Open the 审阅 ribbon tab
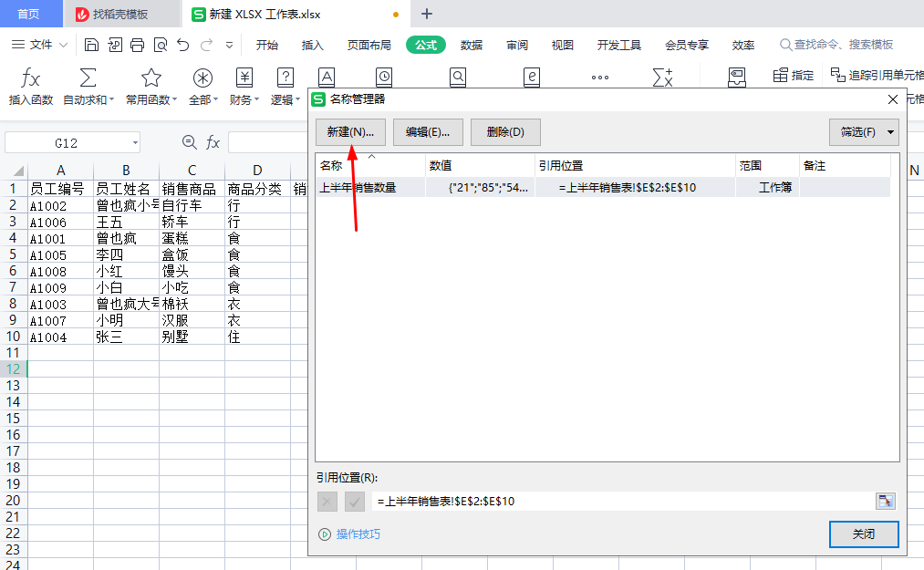Image resolution: width=924 pixels, height=570 pixels. click(x=517, y=45)
